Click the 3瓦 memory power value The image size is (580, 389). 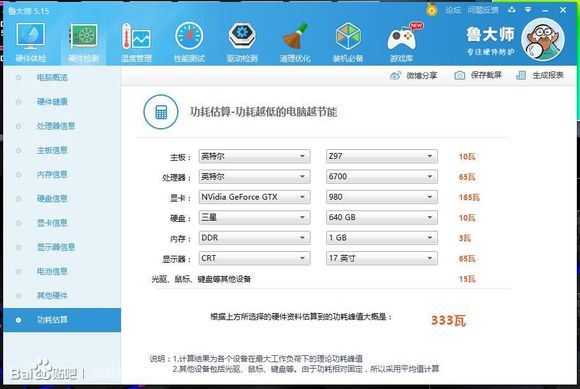tap(465, 238)
